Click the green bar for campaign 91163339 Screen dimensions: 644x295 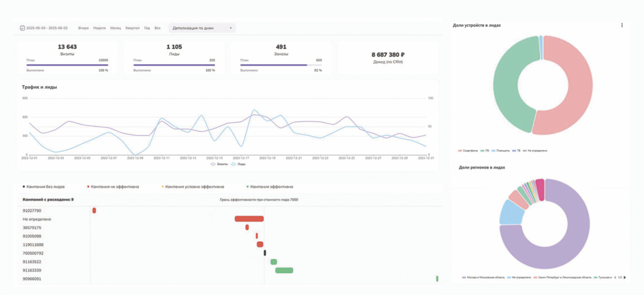tap(284, 270)
